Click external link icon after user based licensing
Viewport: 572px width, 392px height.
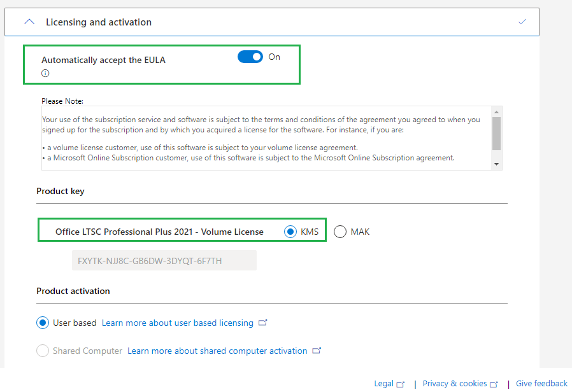262,323
